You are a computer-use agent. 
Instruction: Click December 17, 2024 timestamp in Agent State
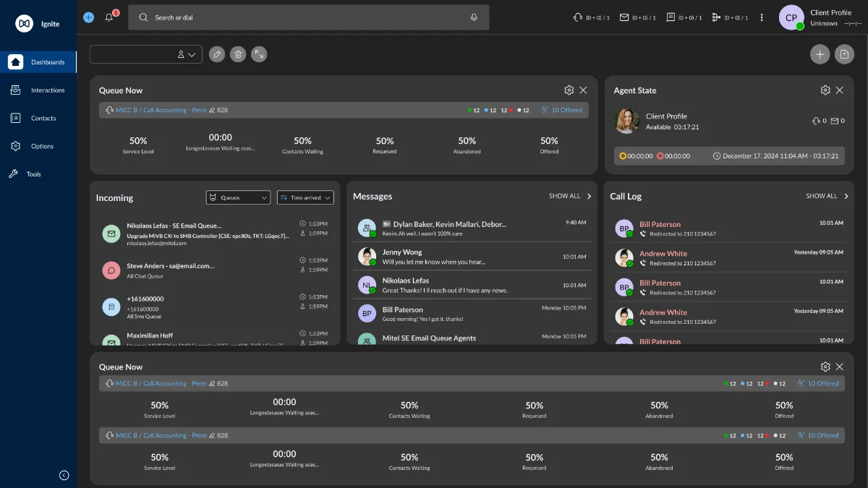(x=775, y=156)
